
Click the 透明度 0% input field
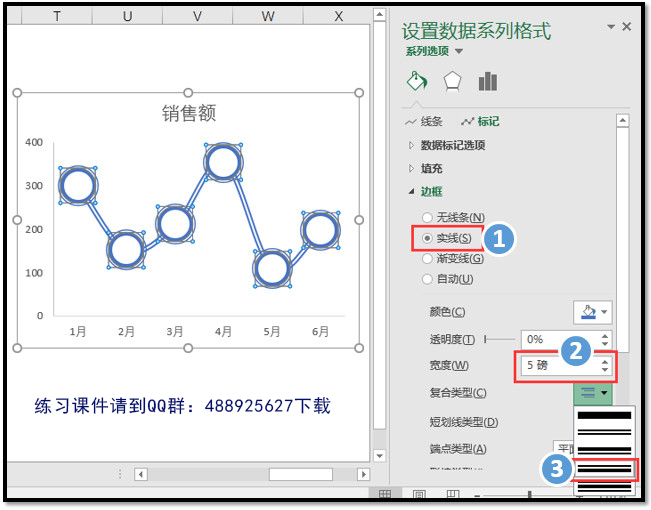point(559,340)
